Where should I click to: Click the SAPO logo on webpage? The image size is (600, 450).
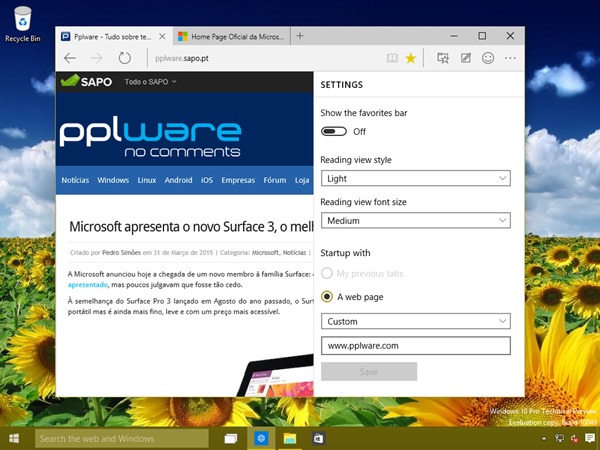coord(86,81)
